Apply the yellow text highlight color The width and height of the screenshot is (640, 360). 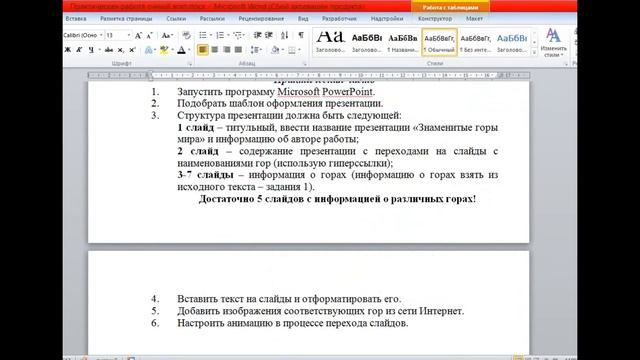164,50
